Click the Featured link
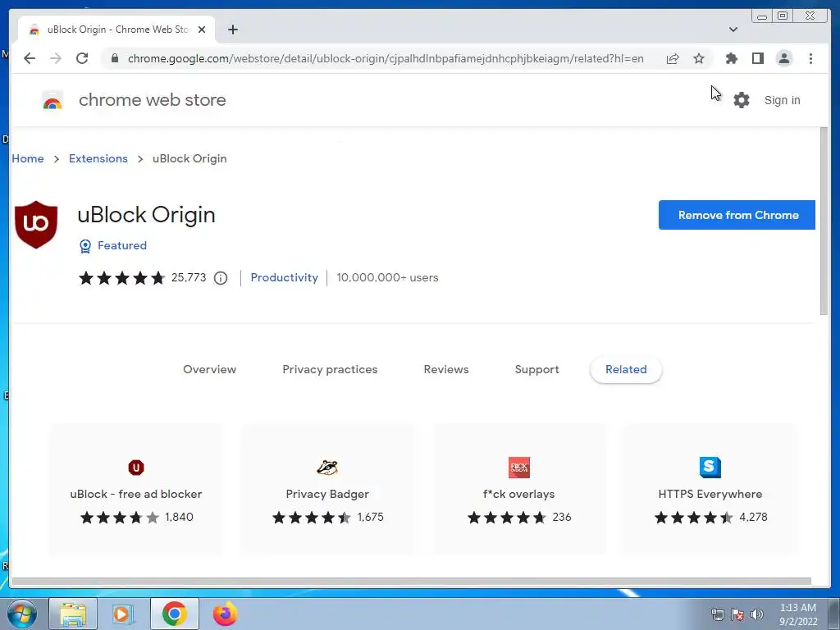This screenshot has width=840, height=630. click(x=122, y=246)
